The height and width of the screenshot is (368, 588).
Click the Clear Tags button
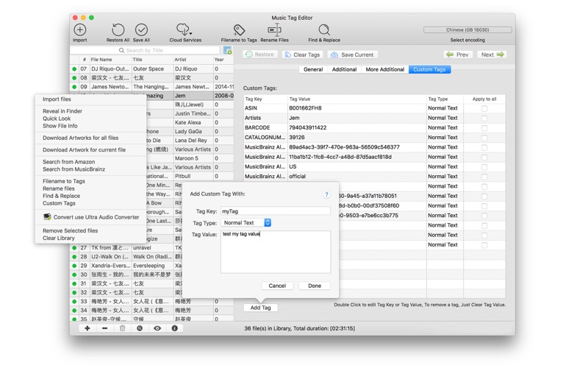click(x=302, y=54)
